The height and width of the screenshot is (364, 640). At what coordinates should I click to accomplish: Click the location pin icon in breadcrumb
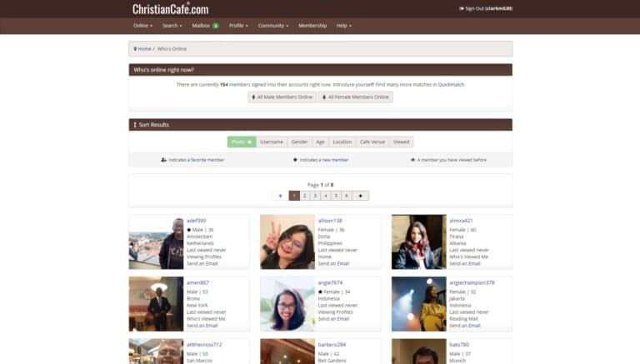click(x=135, y=49)
